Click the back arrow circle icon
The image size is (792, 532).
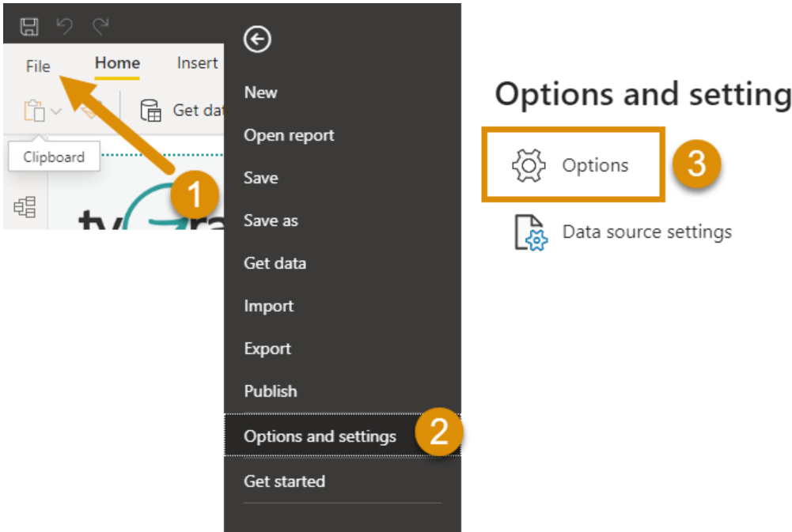257,40
